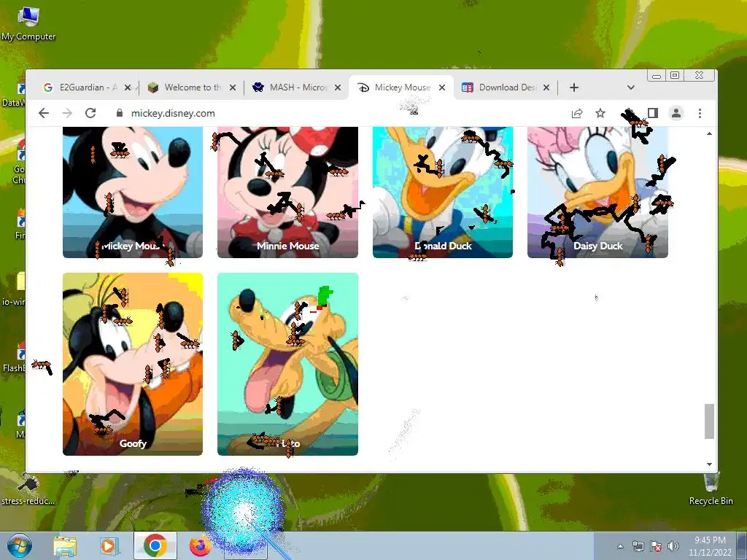747x560 pixels.
Task: Open the network tray icon
Action: (638, 547)
